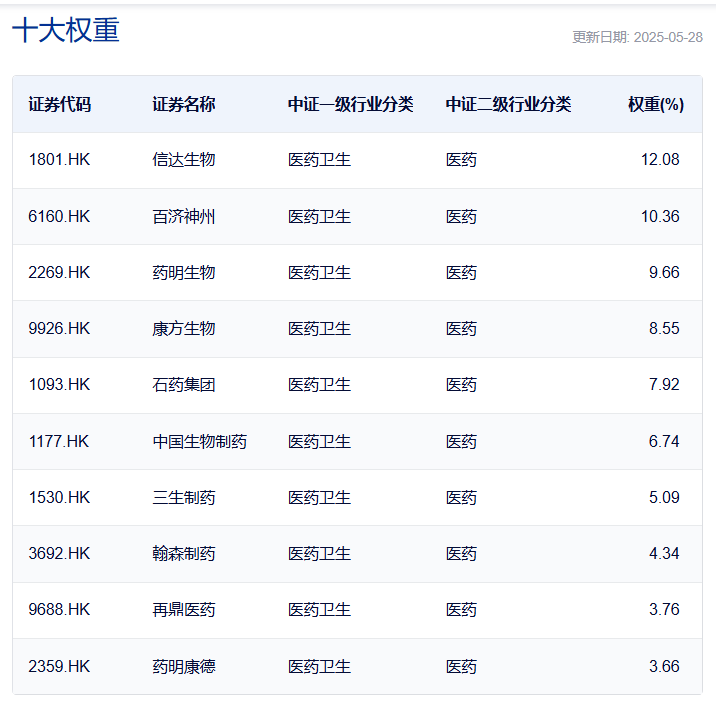Click the 中证二级行业分类 column header

pos(508,105)
